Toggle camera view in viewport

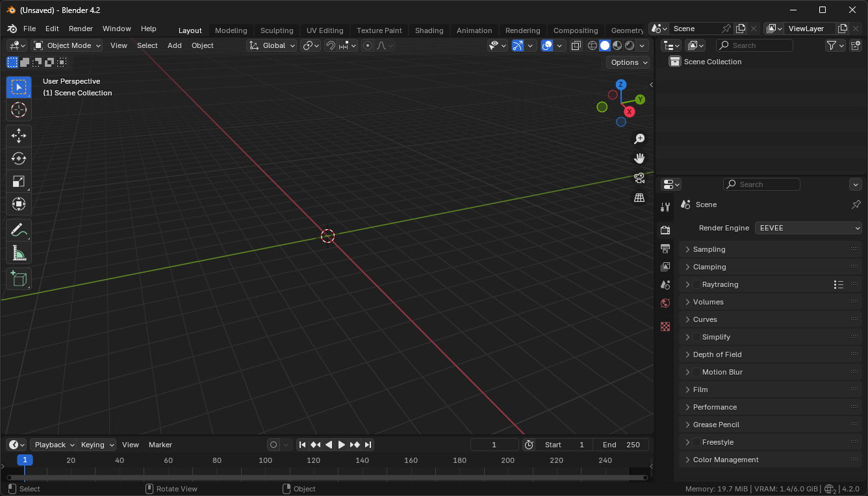tap(639, 177)
